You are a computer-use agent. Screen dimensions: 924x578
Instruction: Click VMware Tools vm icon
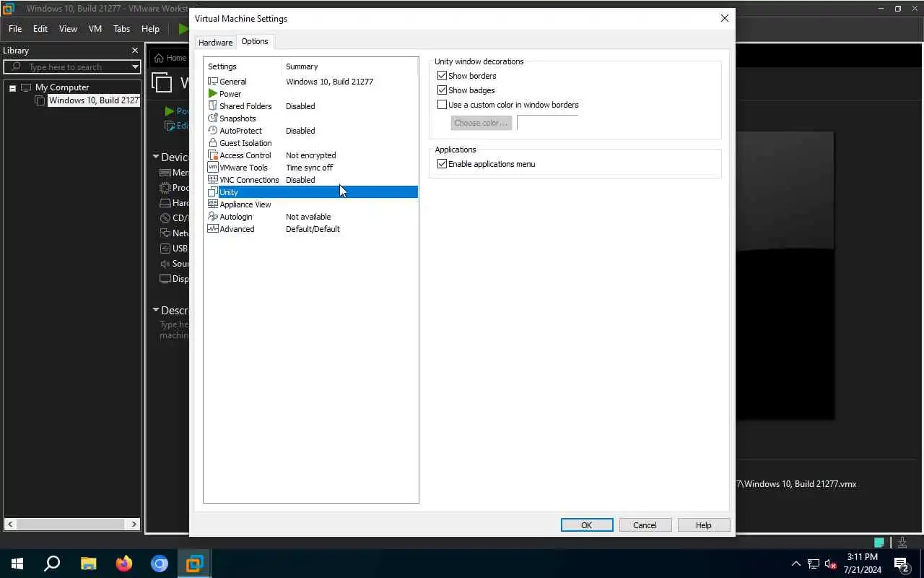pyautogui.click(x=213, y=168)
